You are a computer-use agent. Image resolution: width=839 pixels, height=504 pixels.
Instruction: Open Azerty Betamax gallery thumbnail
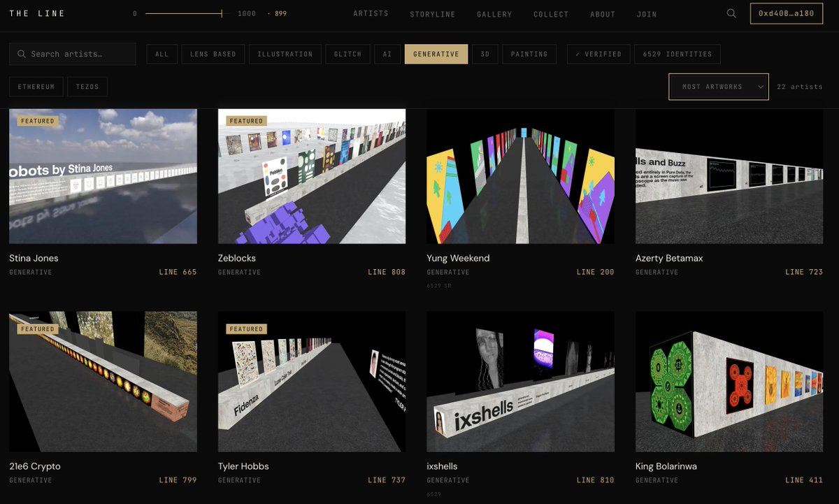tap(729, 176)
